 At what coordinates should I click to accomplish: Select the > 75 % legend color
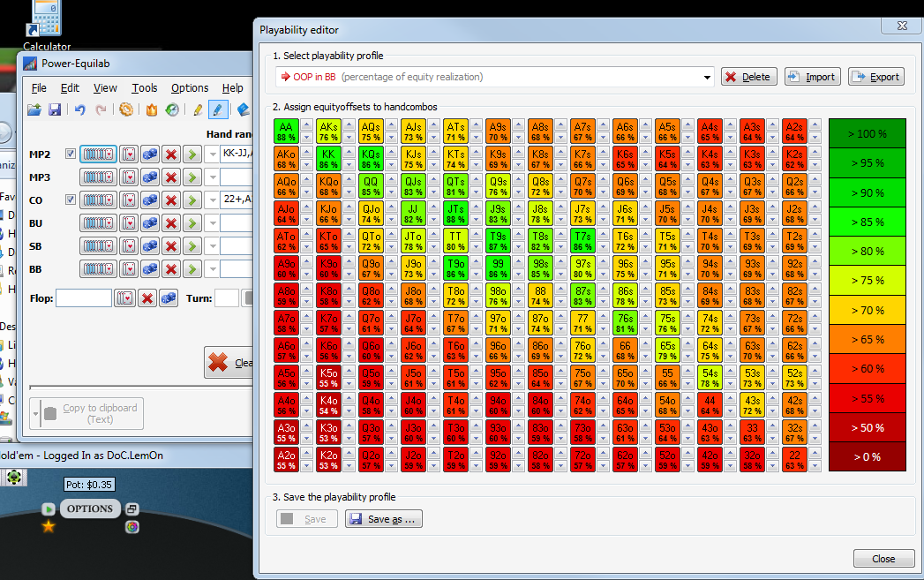(867, 281)
